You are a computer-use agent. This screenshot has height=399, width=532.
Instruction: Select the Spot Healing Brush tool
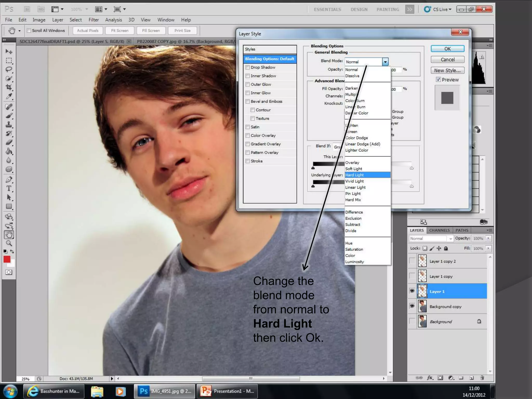(x=9, y=107)
